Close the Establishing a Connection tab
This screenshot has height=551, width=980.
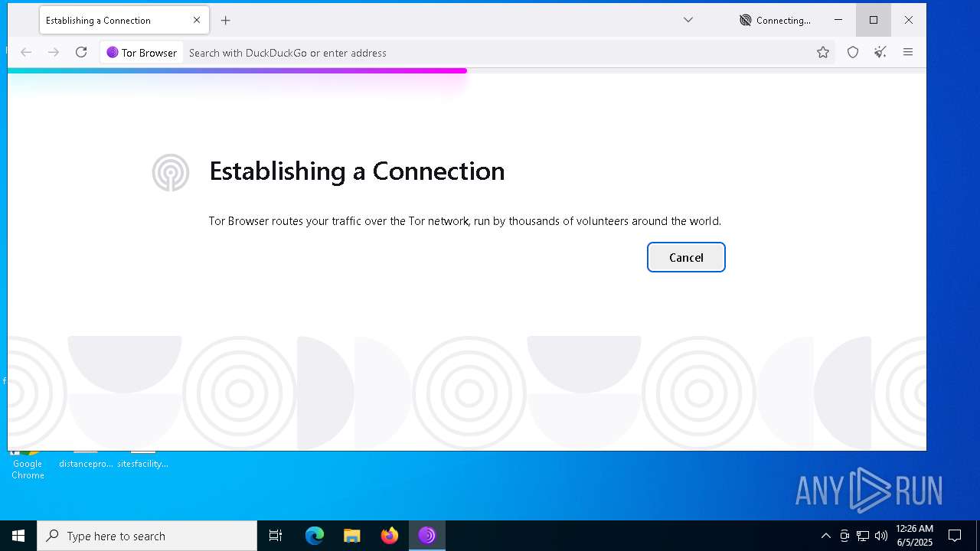[197, 20]
